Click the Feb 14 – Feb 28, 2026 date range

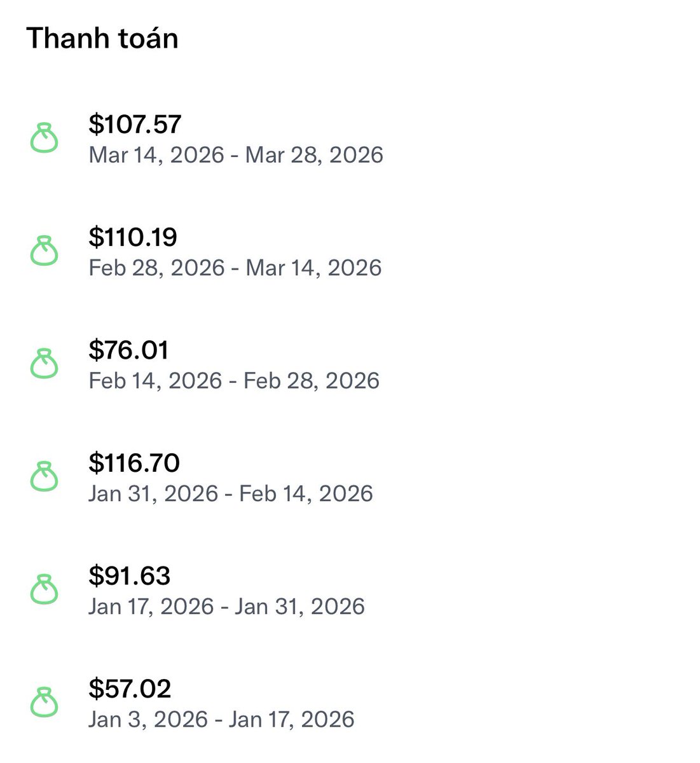point(234,381)
